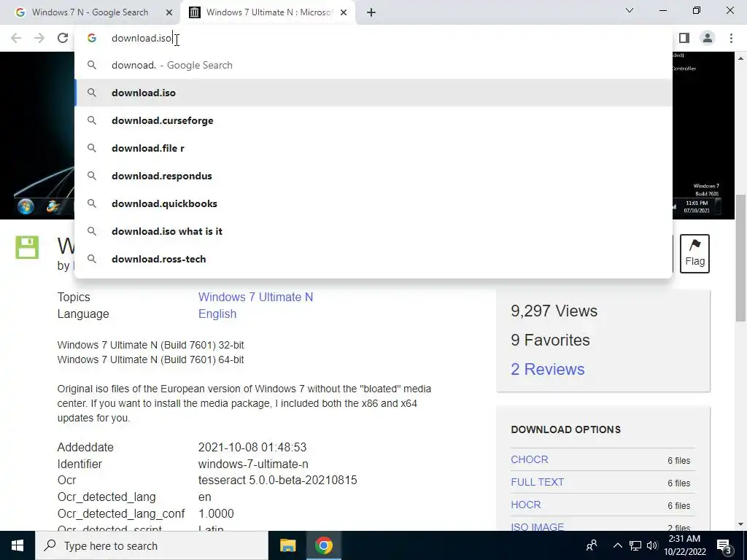This screenshot has width=747, height=560.
Task: Click the '9,297 Views' count text
Action: (554, 311)
